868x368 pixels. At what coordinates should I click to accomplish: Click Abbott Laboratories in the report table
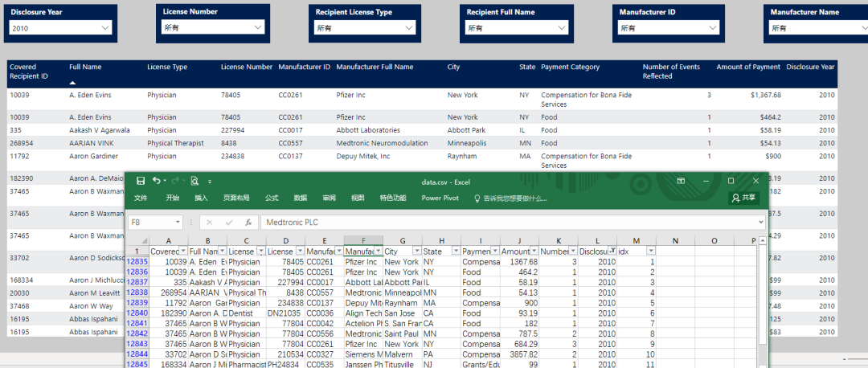(368, 131)
